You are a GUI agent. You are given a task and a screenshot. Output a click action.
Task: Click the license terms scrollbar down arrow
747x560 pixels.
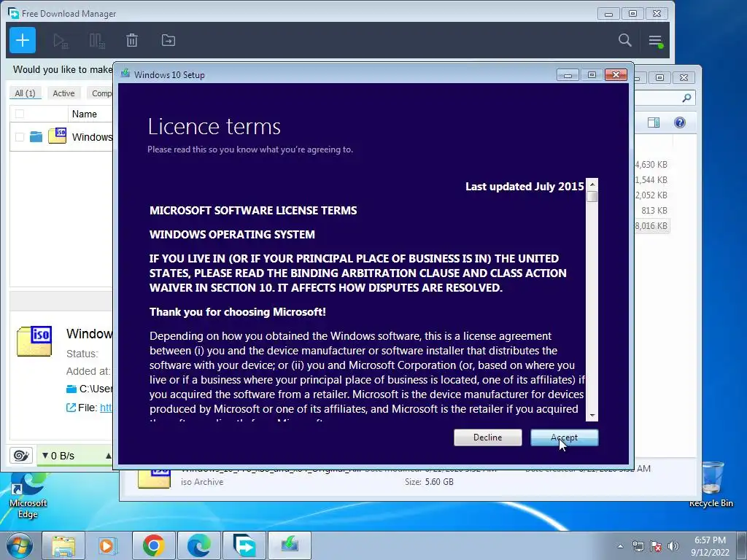592,415
